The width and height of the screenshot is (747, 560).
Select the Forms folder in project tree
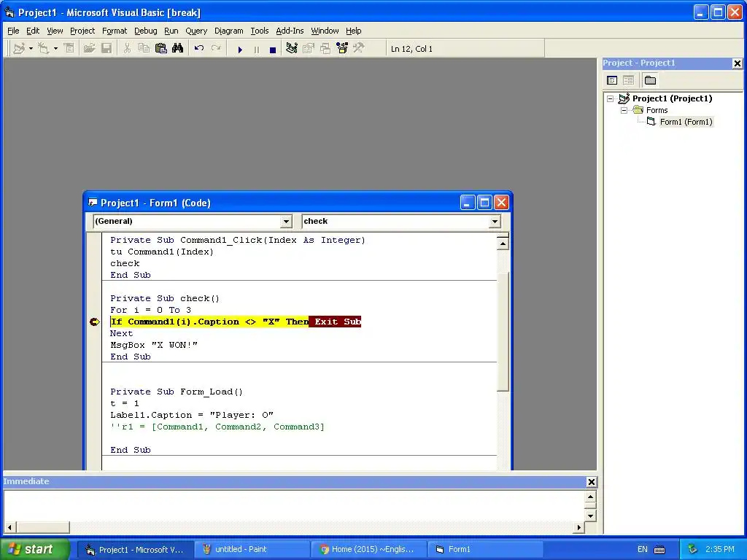click(x=657, y=110)
